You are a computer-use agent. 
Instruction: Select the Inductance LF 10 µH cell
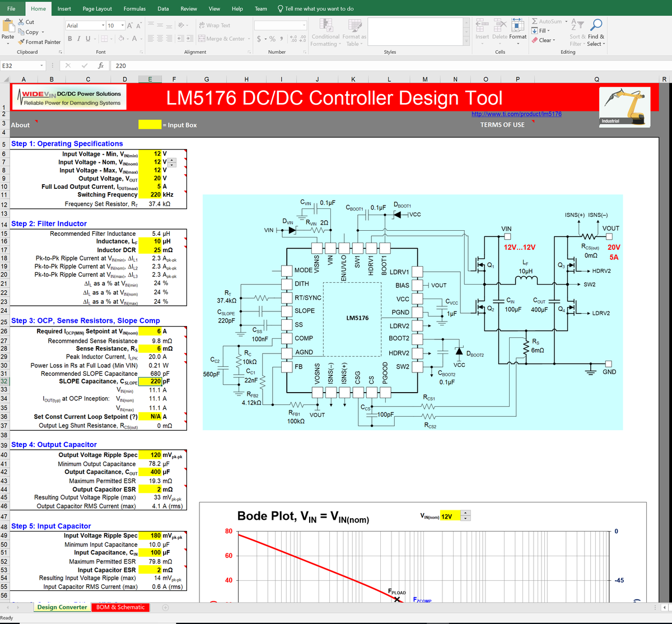(x=150, y=241)
